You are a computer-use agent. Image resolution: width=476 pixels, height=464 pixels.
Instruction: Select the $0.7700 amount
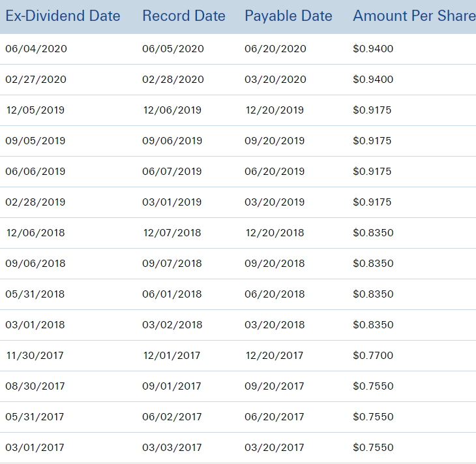pos(373,356)
